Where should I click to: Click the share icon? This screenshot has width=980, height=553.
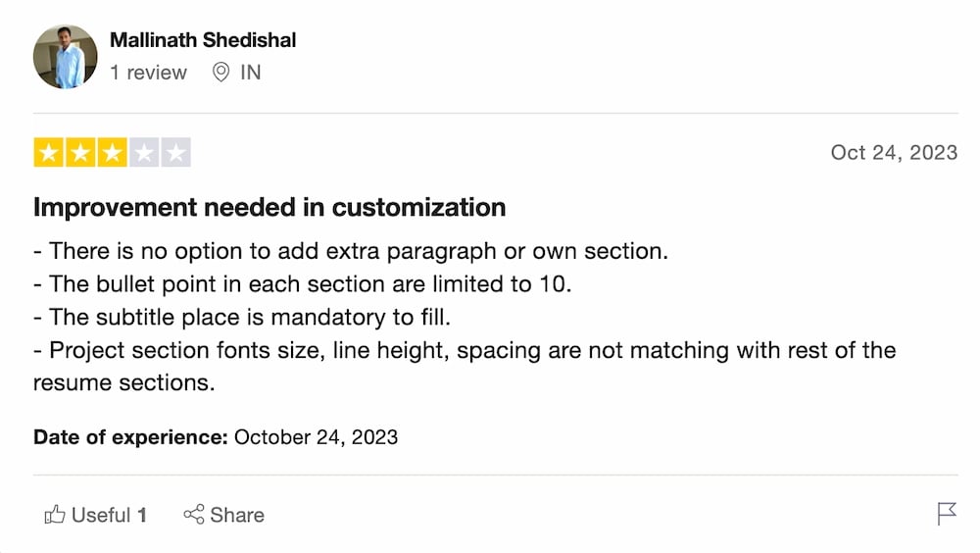coord(194,514)
